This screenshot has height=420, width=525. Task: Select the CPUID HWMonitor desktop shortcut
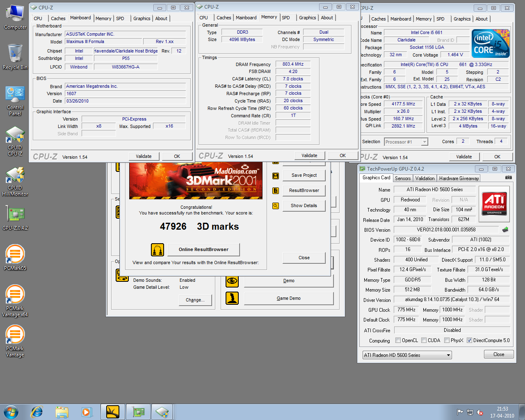[15, 181]
